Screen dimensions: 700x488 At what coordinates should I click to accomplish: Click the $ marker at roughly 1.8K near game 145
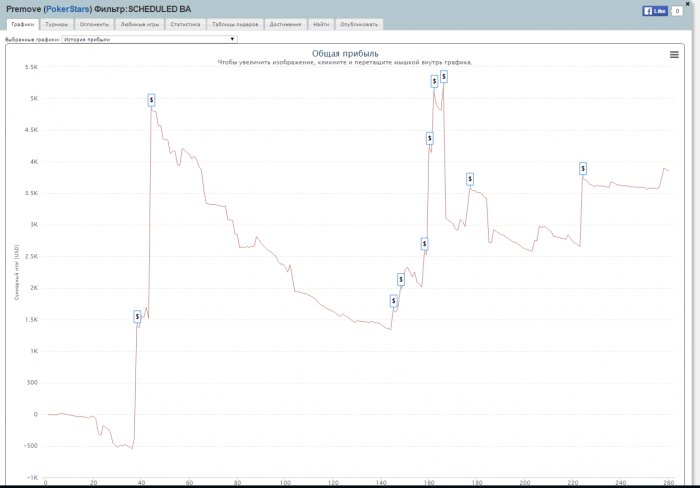click(394, 301)
